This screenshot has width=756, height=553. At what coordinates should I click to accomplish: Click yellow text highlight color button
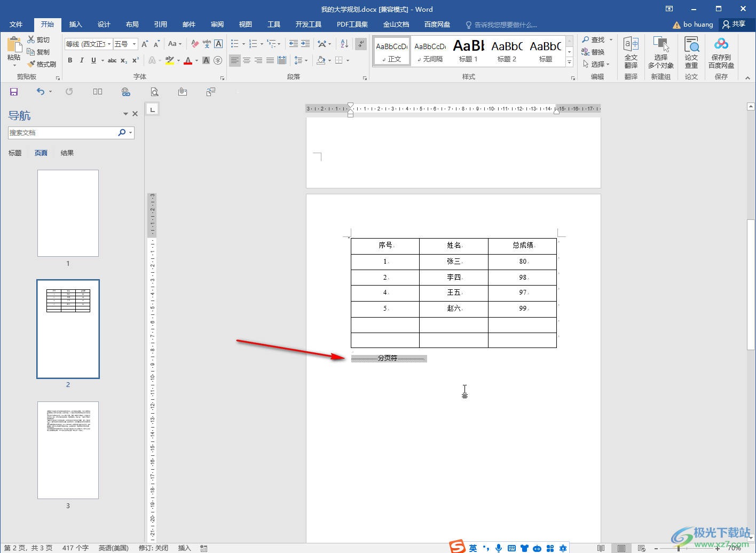[x=170, y=60]
